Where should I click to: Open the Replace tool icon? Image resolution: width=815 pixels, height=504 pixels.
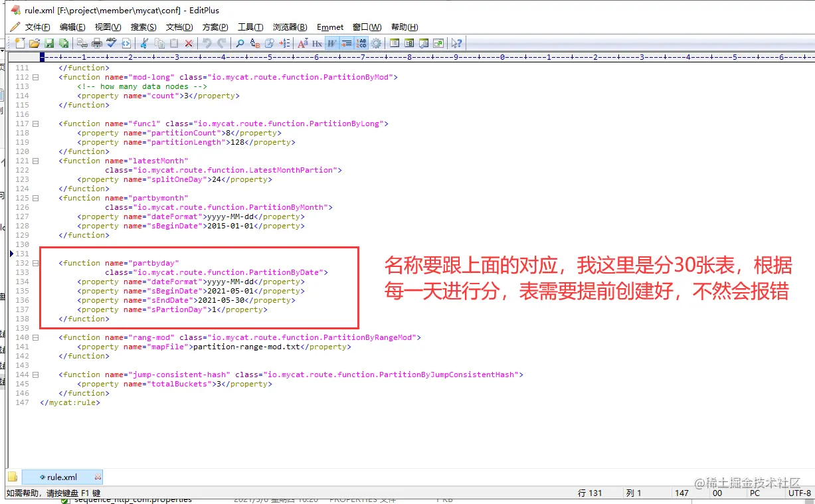[255, 43]
